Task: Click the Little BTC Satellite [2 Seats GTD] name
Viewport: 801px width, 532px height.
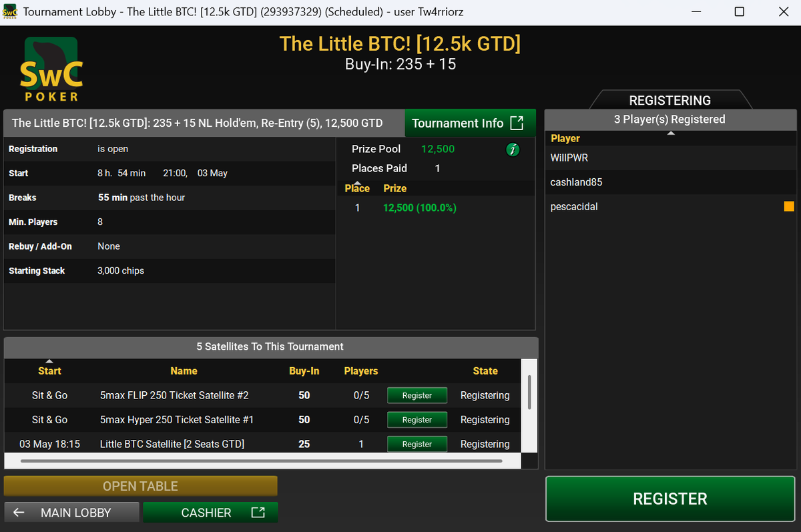Action: point(172,444)
